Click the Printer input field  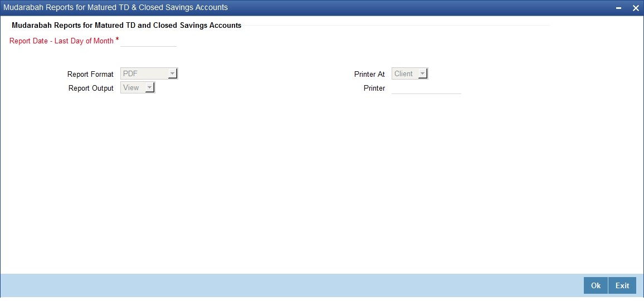coord(426,88)
